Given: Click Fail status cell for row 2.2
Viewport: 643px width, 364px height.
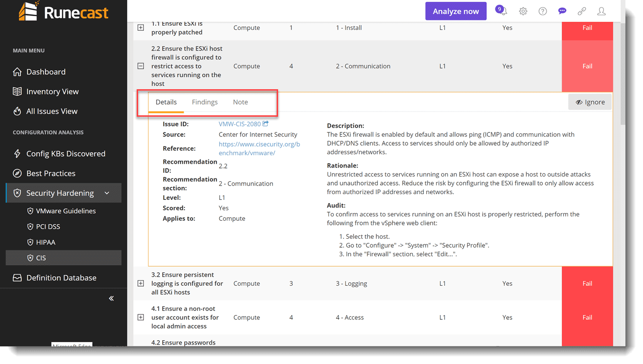Looking at the screenshot, I should coord(587,66).
